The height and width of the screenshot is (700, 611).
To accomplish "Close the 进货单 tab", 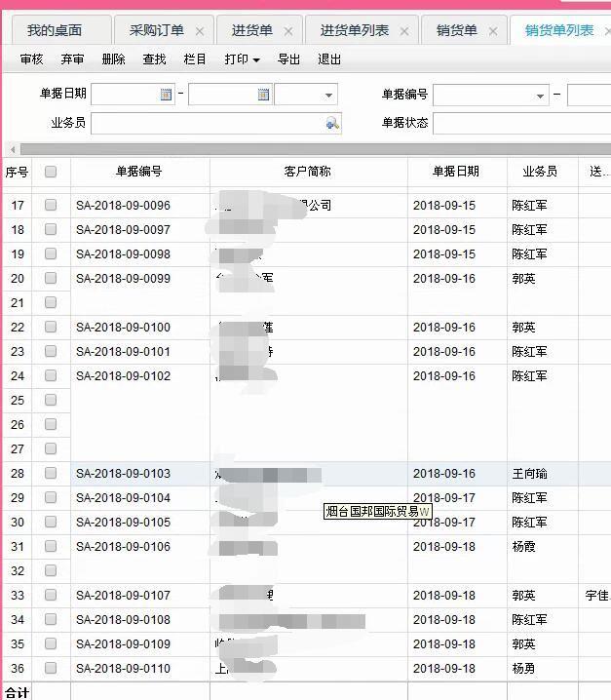I will pyautogui.click(x=288, y=31).
